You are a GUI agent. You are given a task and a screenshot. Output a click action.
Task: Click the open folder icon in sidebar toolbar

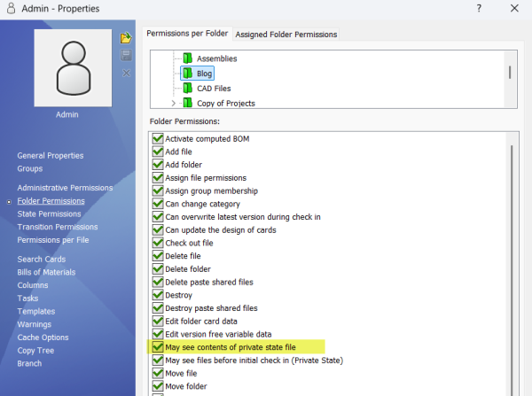126,37
